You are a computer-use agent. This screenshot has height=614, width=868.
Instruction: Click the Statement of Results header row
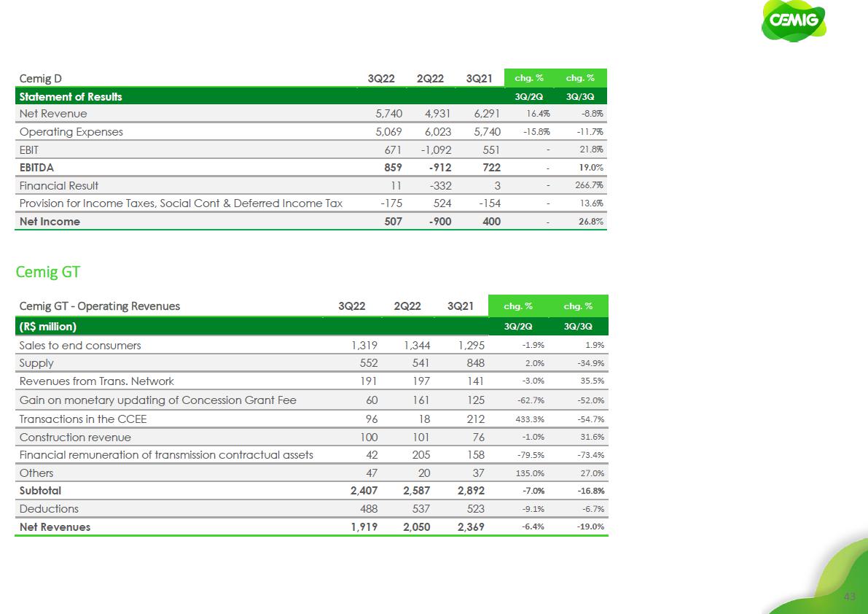click(71, 96)
